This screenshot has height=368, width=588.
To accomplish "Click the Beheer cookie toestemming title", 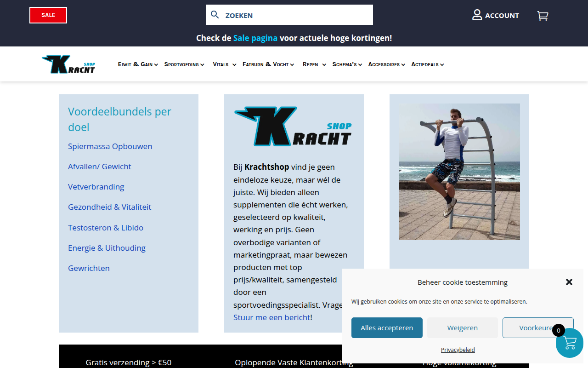I will [x=463, y=282].
